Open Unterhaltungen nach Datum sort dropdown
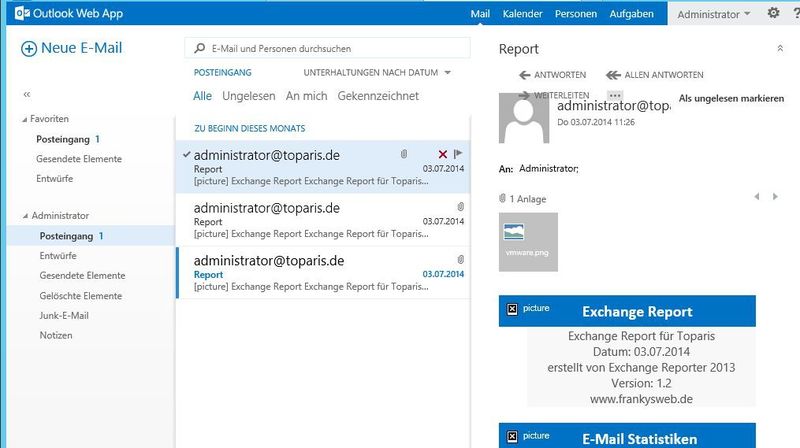 [377, 72]
